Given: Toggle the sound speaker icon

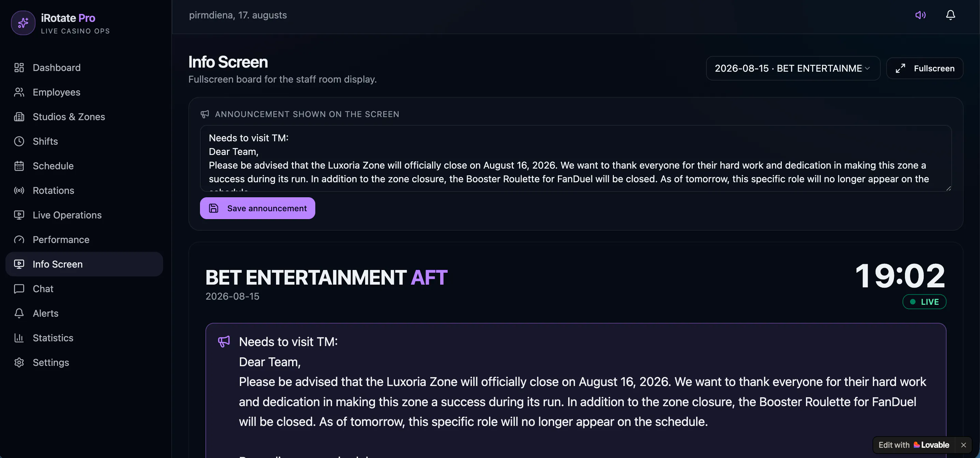Looking at the screenshot, I should point(920,15).
